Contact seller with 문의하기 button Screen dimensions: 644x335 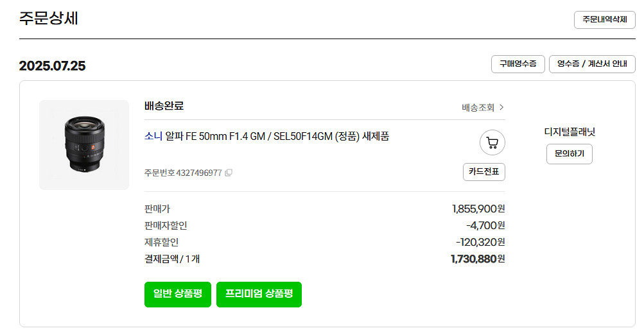tap(569, 154)
